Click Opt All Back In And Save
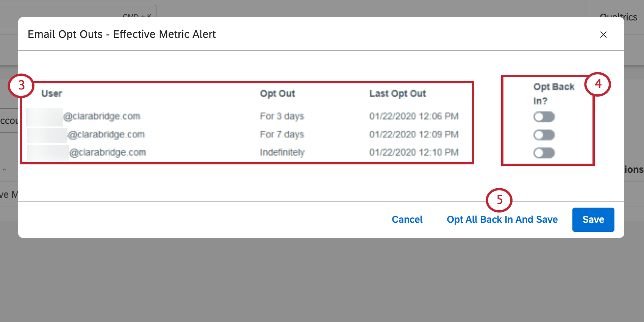Viewport: 644px width, 322px height. [502, 220]
